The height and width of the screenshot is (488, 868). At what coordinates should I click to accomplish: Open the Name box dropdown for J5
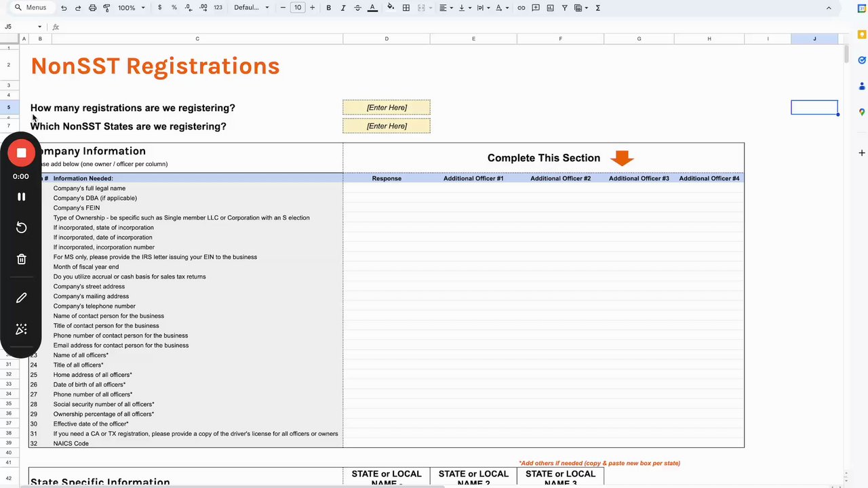[39, 26]
